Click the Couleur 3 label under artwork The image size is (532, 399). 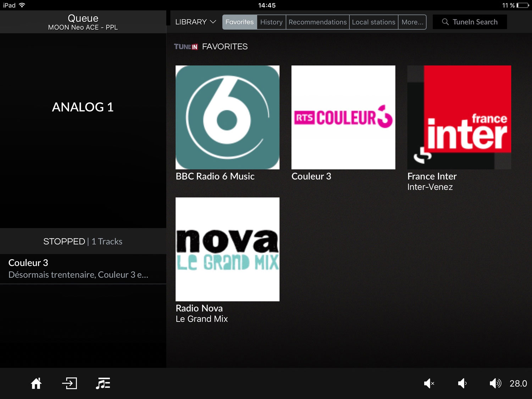pos(311,176)
